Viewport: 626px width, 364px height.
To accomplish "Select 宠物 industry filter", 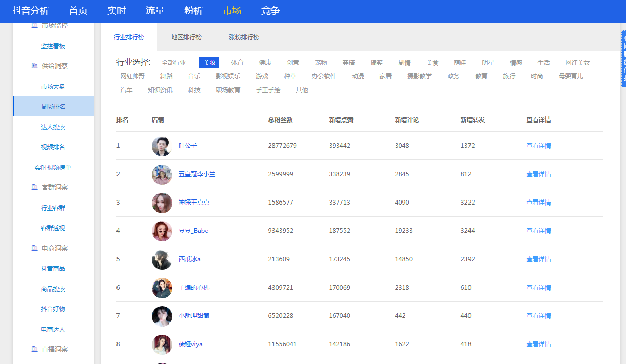I will click(x=321, y=63).
